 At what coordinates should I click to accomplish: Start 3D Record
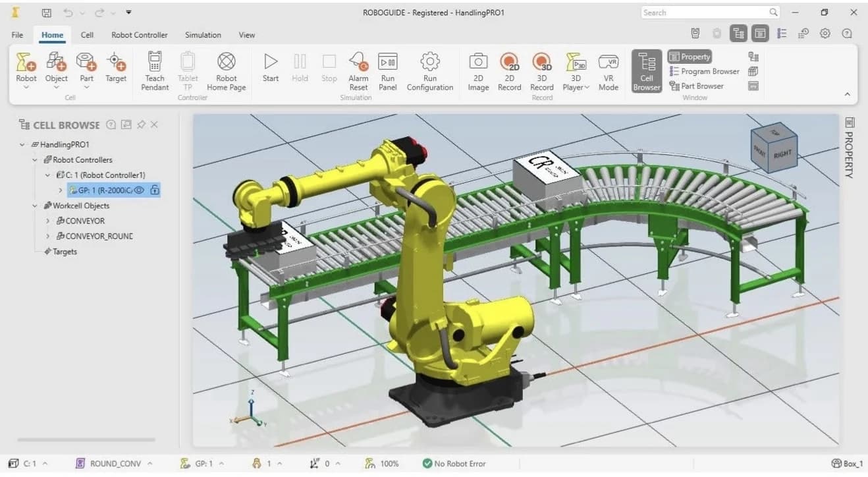541,71
